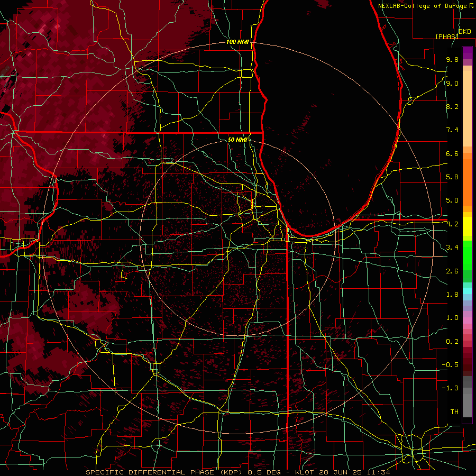This screenshot has height=476, width=476.
Task: Click the 8.2 scale value
Action: pyautogui.click(x=452, y=106)
